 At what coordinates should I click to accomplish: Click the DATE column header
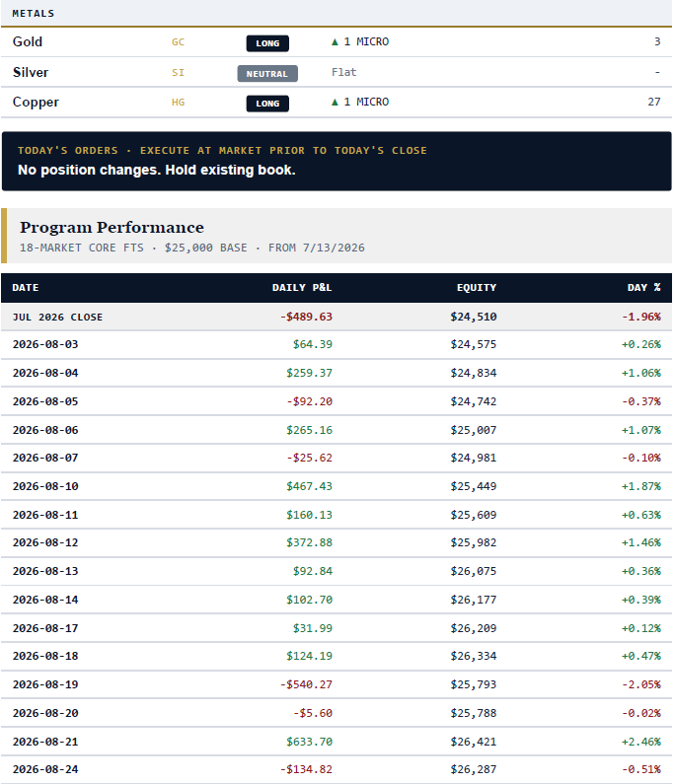coord(26,288)
